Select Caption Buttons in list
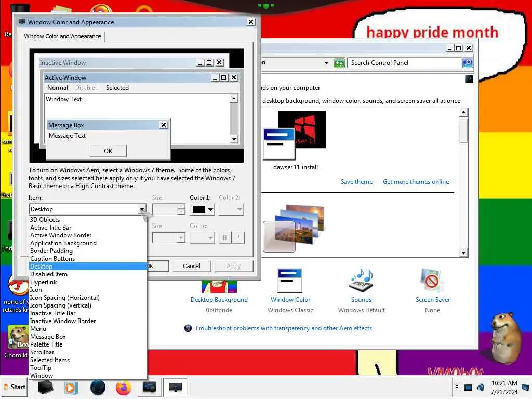 88,259
